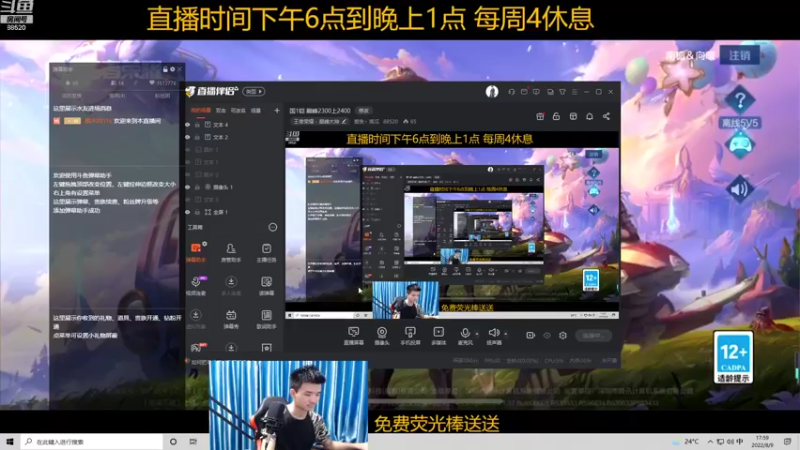Viewport: 800px width, 450px height.
Task: Lock the danmaku helper window
Action: click(165, 69)
